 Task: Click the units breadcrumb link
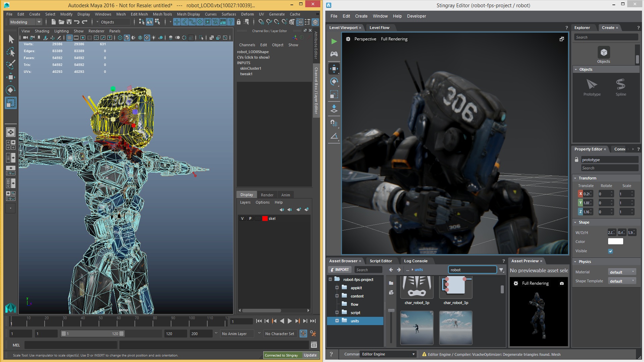click(x=419, y=270)
